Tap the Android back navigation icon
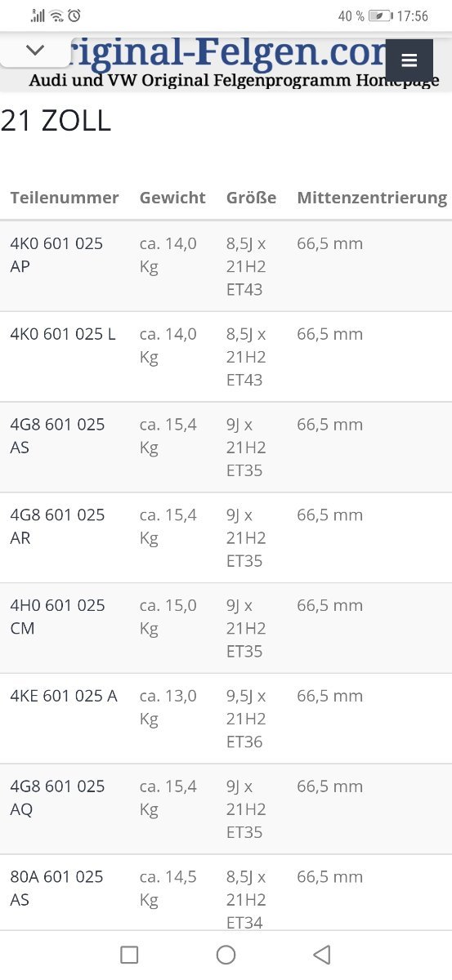The width and height of the screenshot is (452, 980). (322, 955)
